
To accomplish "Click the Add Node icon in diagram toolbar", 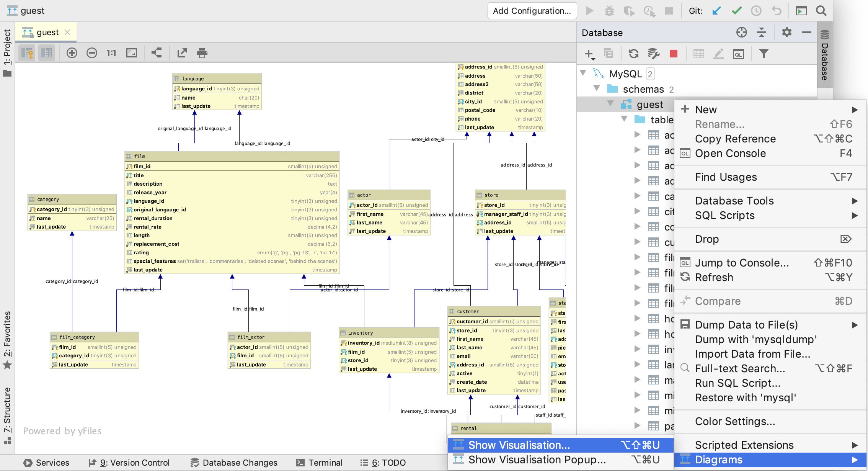I will (x=71, y=53).
